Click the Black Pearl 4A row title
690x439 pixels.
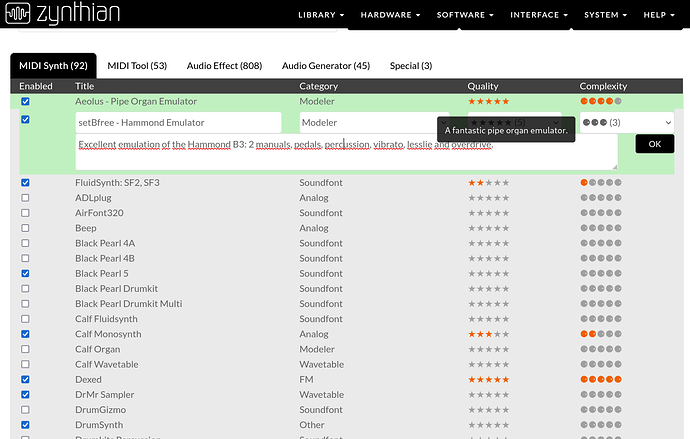[105, 243]
